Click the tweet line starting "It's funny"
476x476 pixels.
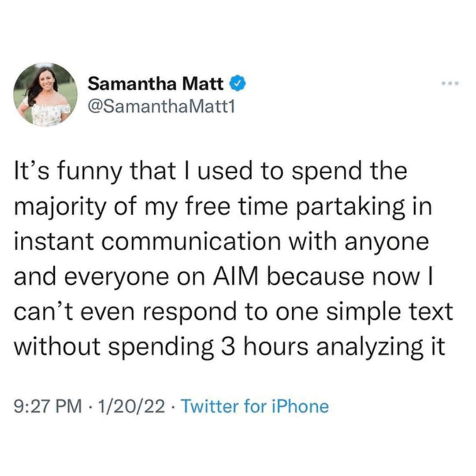210,171
